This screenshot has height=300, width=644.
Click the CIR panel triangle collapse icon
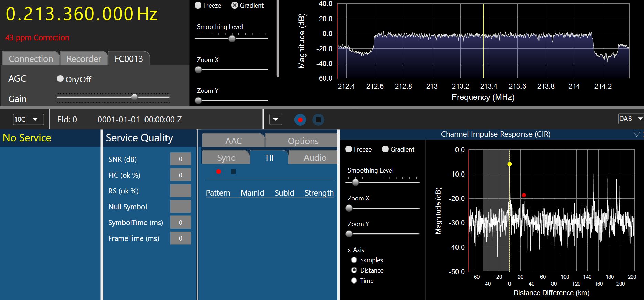tap(636, 134)
